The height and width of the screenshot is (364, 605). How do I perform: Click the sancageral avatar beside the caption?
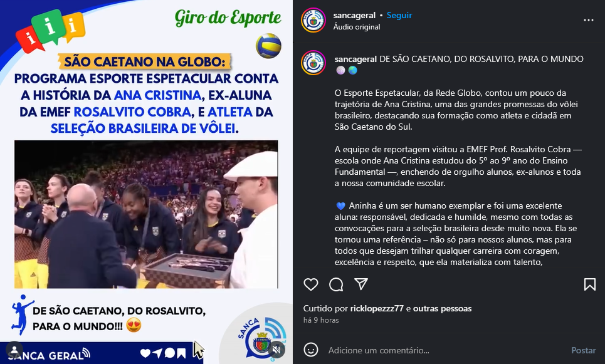313,63
